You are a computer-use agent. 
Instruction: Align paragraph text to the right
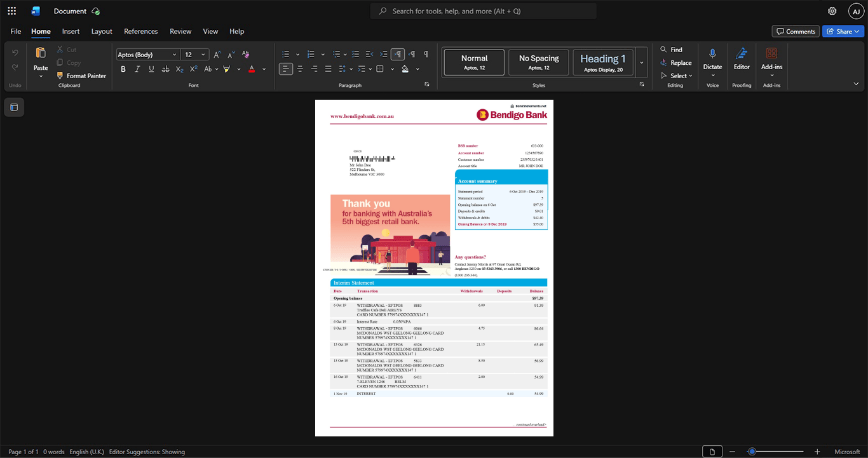pyautogui.click(x=314, y=69)
